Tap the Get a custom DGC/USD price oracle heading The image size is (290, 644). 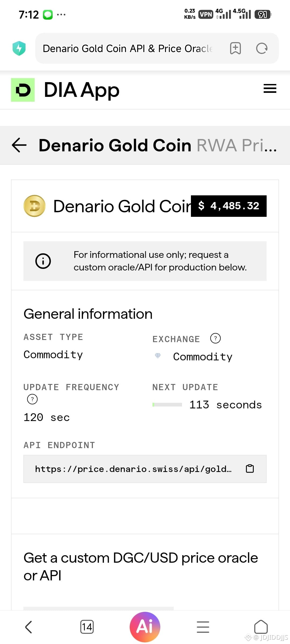pos(141,566)
